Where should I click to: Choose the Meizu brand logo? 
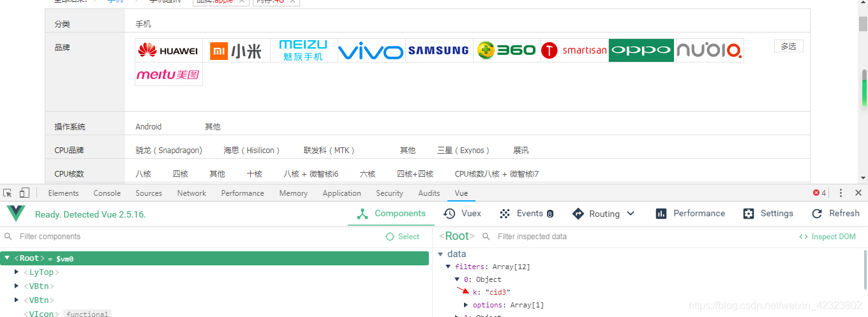[x=304, y=50]
